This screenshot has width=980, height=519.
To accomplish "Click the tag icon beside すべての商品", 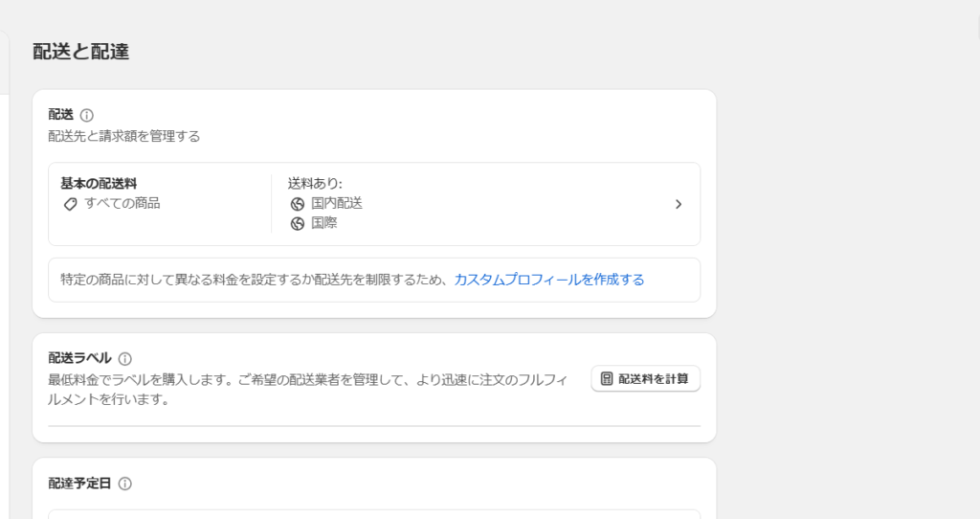I will click(71, 204).
